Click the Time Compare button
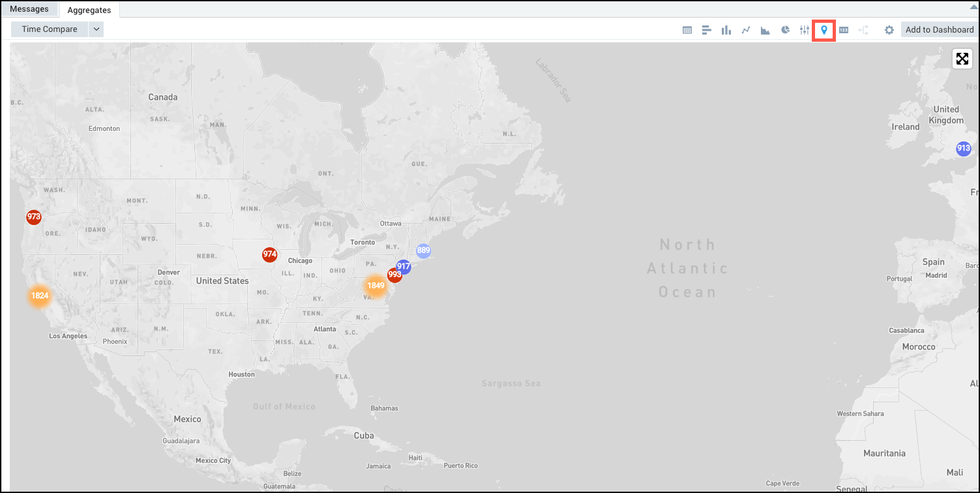This screenshot has height=493, width=980. [48, 29]
